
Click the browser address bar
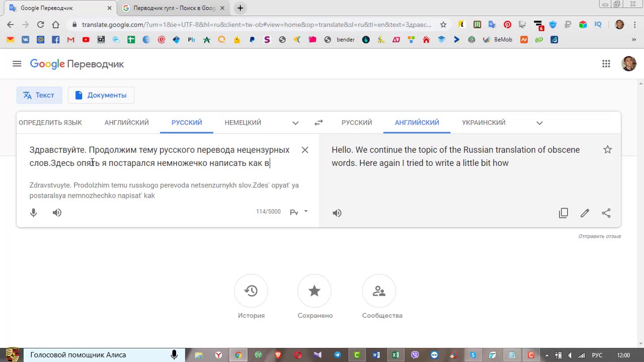point(257,25)
